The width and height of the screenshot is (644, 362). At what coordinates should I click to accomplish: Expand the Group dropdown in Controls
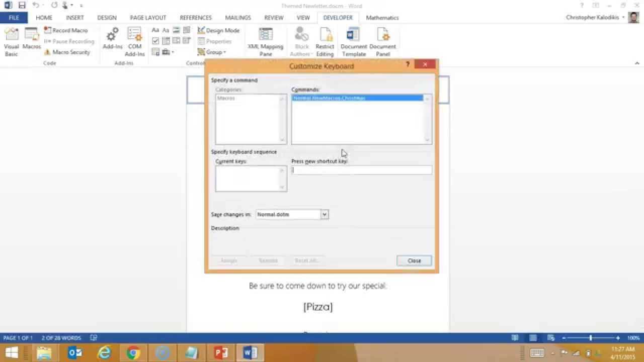212,52
